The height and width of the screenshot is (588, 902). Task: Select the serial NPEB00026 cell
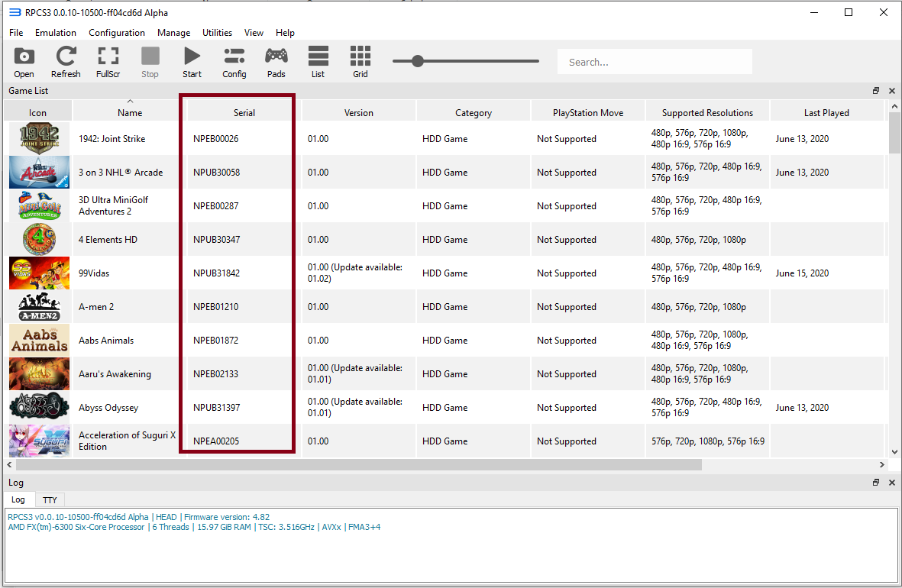(244, 139)
